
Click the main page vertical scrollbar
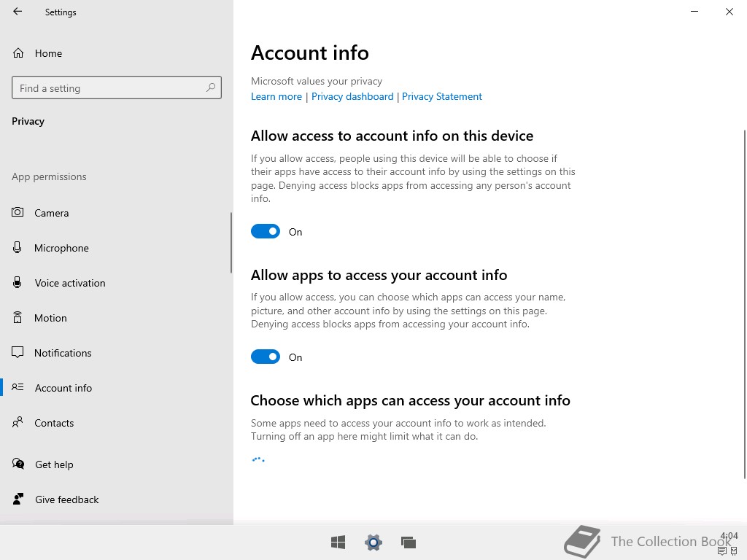[x=745, y=304]
